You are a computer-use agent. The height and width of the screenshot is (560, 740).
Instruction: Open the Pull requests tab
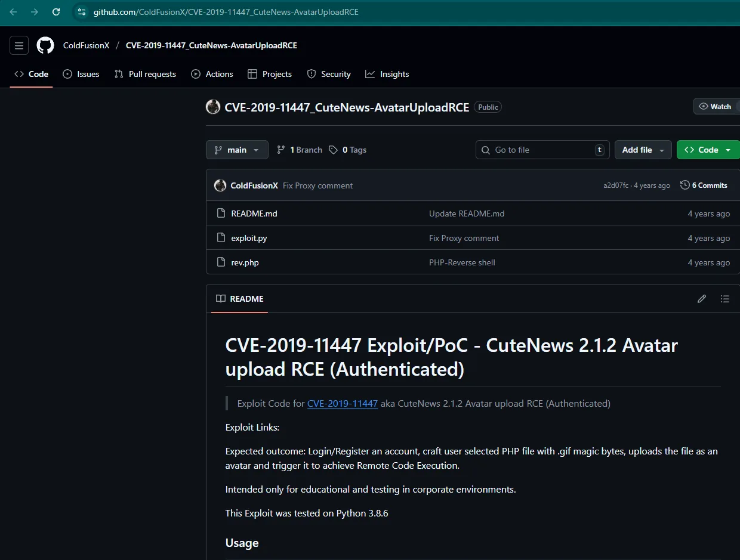(x=146, y=74)
